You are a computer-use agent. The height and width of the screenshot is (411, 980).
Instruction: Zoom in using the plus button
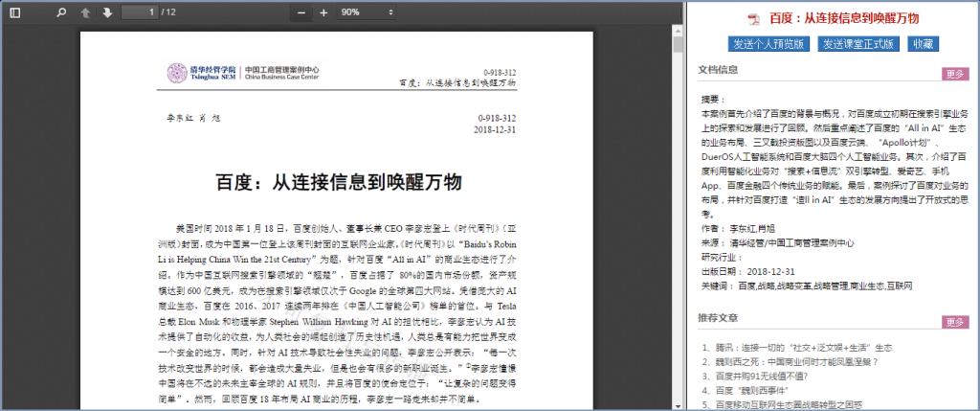(323, 12)
